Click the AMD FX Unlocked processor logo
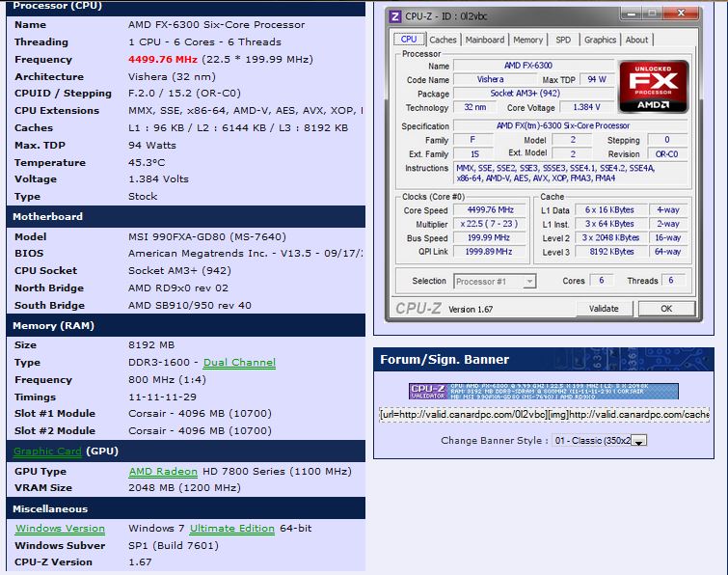Image resolution: width=728 pixels, height=575 pixels. [x=653, y=87]
